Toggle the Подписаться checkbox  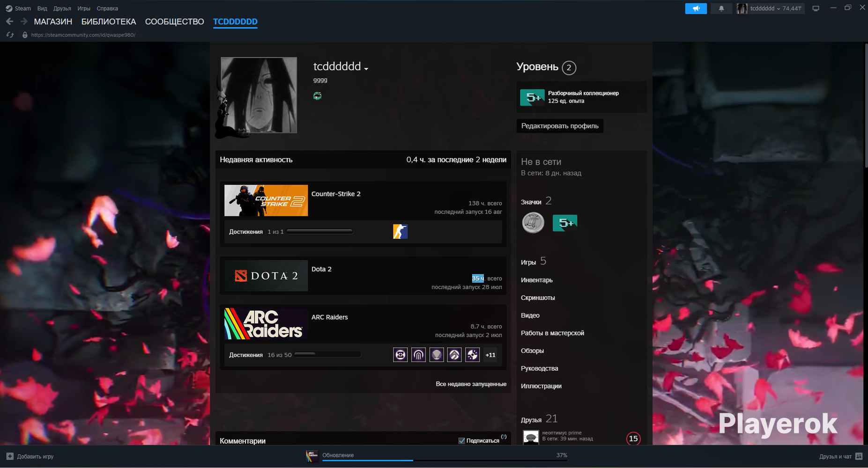click(461, 440)
